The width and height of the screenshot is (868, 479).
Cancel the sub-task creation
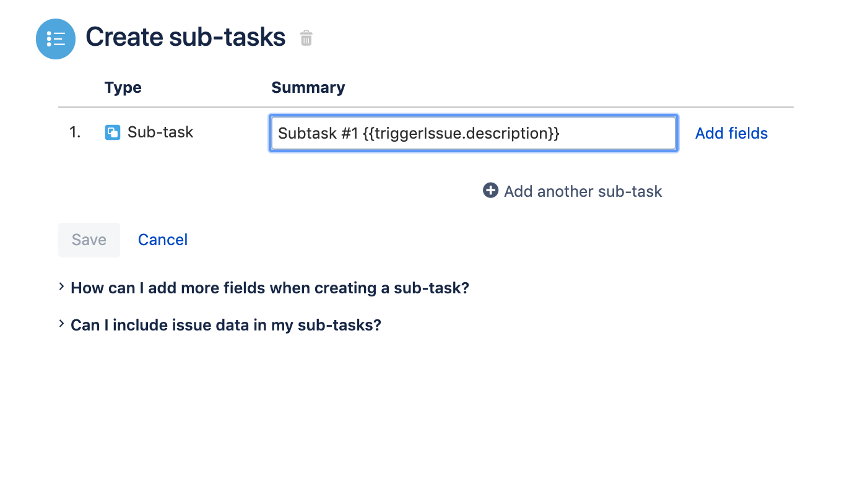pos(162,239)
